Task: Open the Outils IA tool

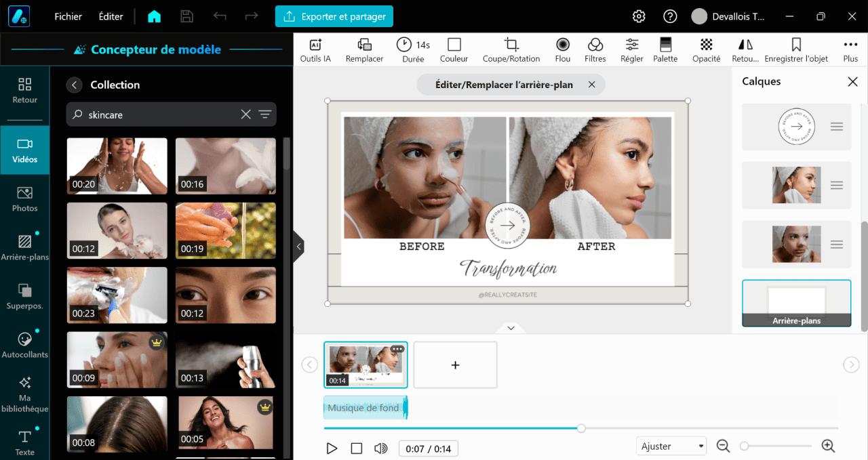Action: (315, 50)
